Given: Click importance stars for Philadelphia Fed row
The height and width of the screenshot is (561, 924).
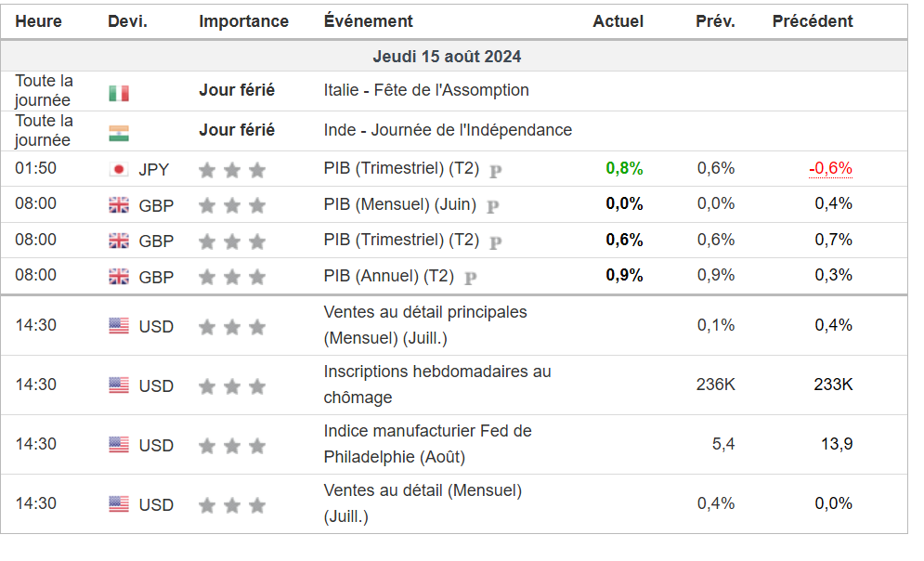Looking at the screenshot, I should tap(231, 447).
